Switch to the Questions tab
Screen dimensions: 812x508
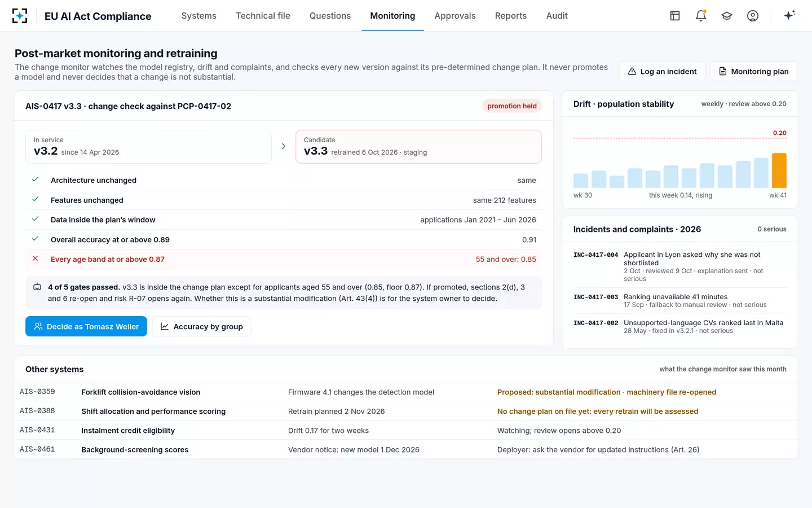330,16
